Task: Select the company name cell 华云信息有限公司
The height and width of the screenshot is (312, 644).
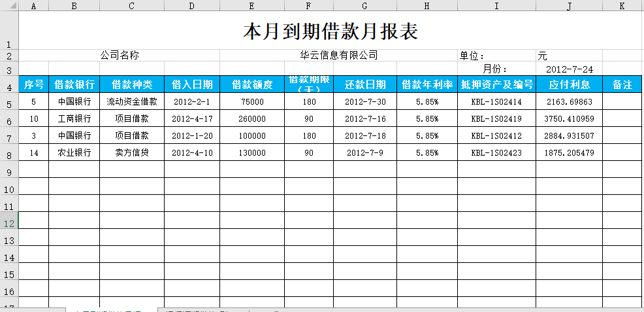Action: click(339, 56)
